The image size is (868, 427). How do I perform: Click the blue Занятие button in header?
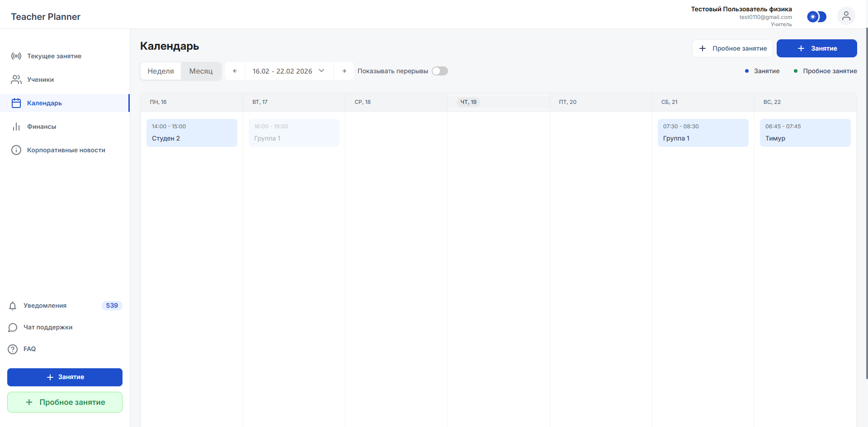coord(816,48)
